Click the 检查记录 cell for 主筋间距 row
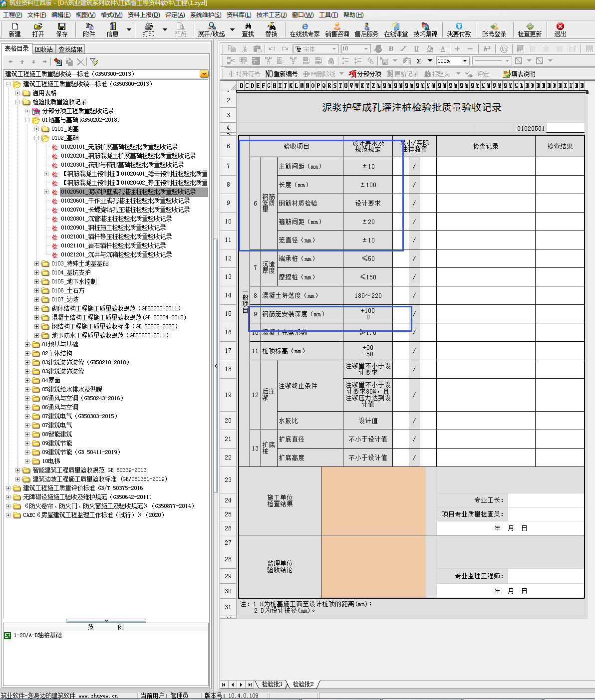Image resolution: width=595 pixels, height=700 pixels. (486, 166)
